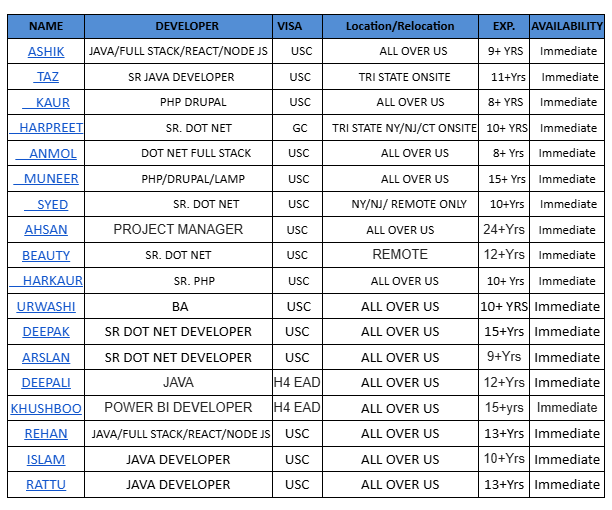This screenshot has width=612, height=510.
Task: Open the RATTU profile link
Action: (46, 485)
